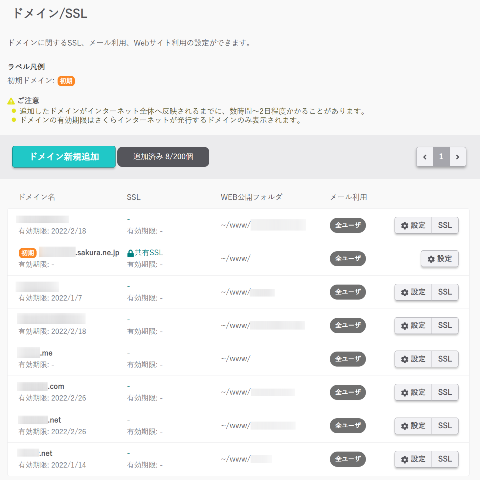Image resolution: width=480 pixels, height=480 pixels.
Task: Select page 1 in pagination
Action: tap(441, 157)
